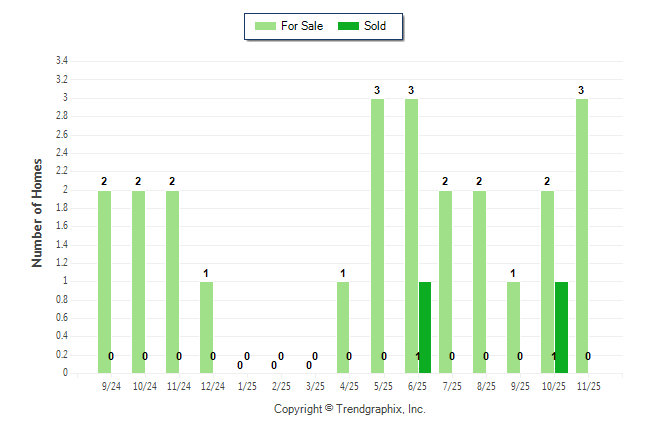This screenshot has height=434, width=646.
Task: Click the For Sale bar for 8/25
Action: click(x=479, y=282)
